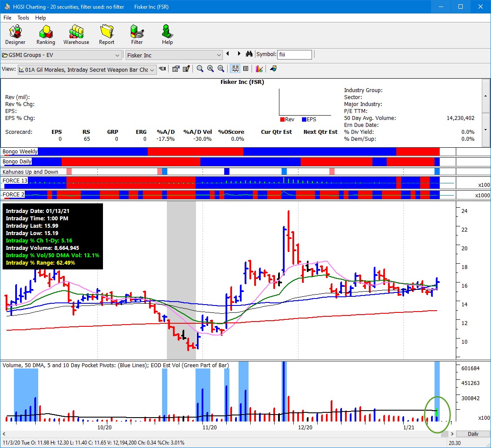Click the status bar 11/3/20 quote text
This screenshot has width=491, height=448.
tap(93, 443)
